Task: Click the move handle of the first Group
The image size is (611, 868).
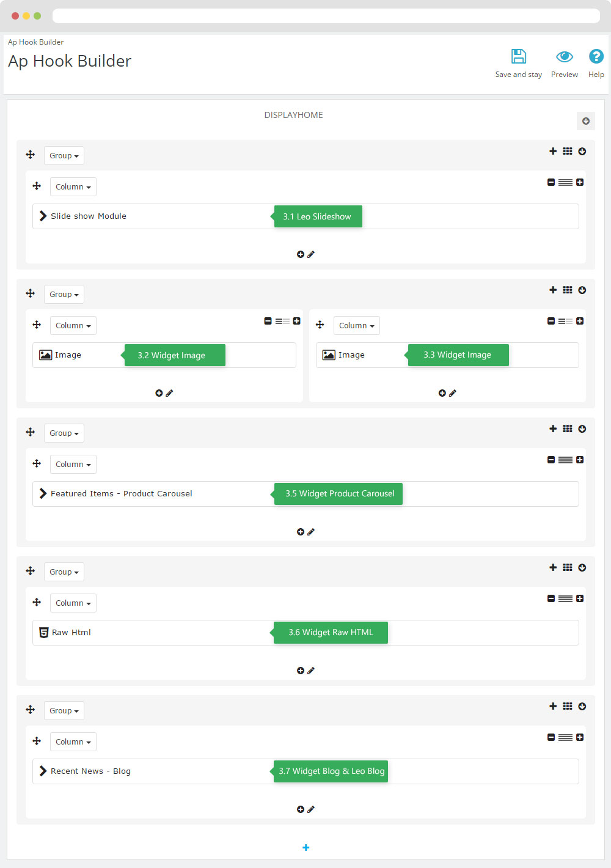Action: pos(31,155)
